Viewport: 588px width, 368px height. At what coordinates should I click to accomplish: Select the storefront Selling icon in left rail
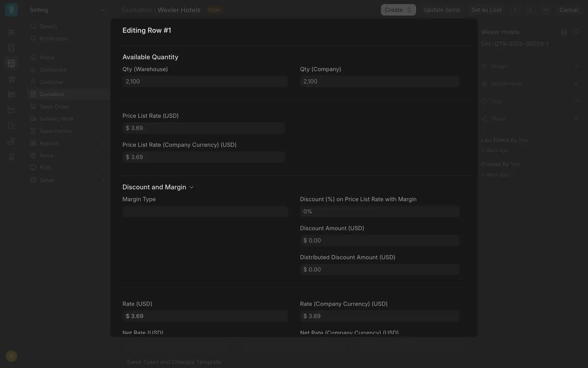coord(11,63)
